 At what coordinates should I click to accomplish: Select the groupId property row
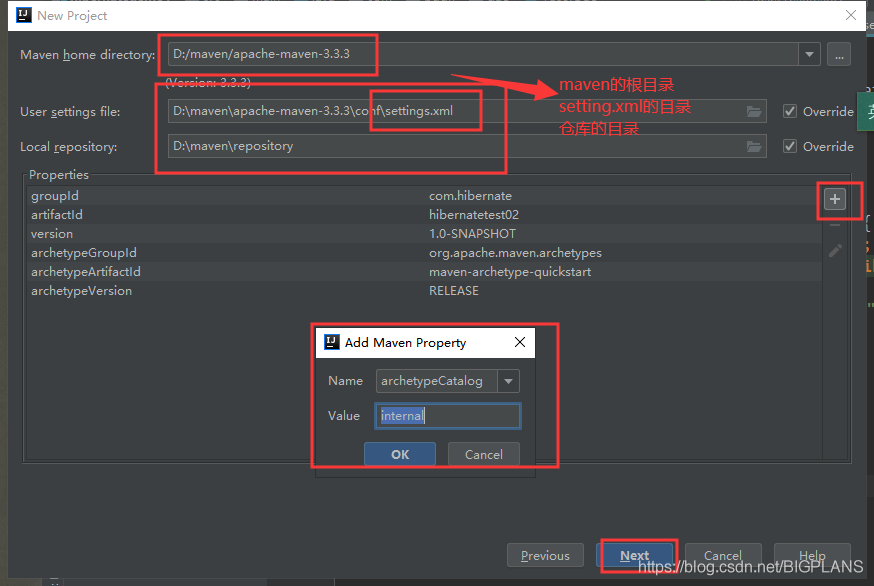[x=424, y=196]
